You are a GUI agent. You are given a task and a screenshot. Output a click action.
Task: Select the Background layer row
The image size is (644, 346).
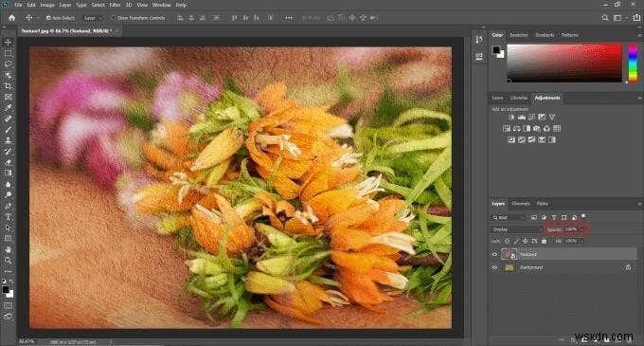pyautogui.click(x=563, y=267)
